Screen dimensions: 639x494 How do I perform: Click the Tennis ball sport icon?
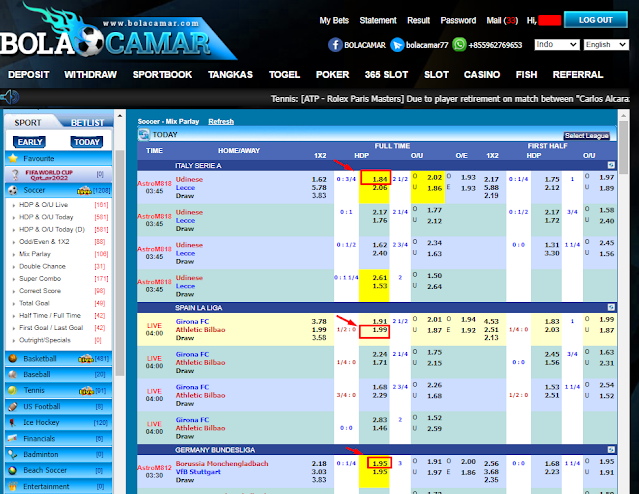click(x=13, y=390)
